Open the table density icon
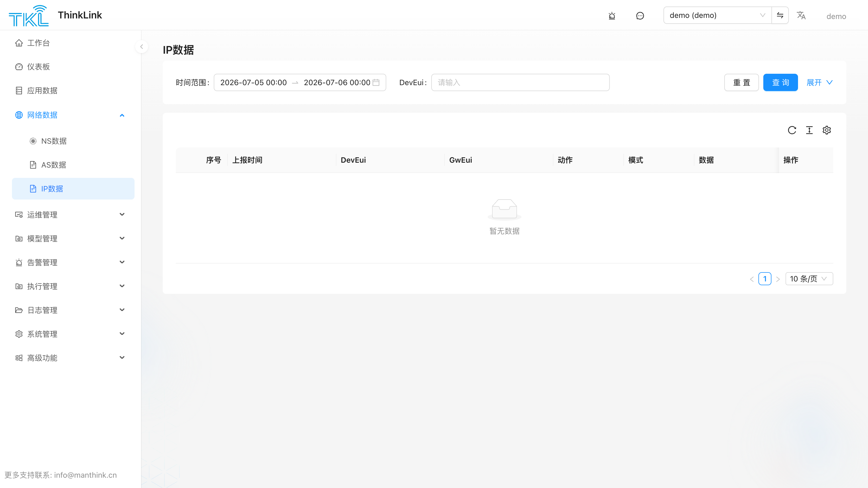The width and height of the screenshot is (868, 488). (x=809, y=130)
